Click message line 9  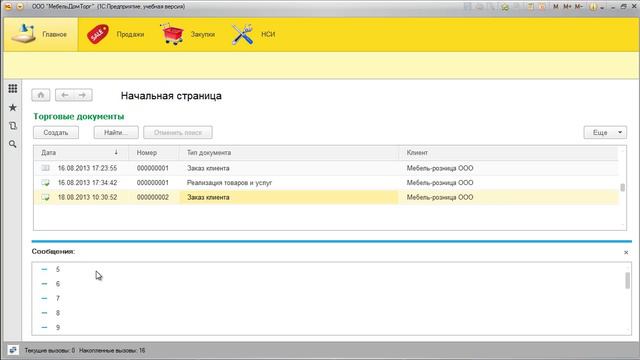pyautogui.click(x=58, y=327)
